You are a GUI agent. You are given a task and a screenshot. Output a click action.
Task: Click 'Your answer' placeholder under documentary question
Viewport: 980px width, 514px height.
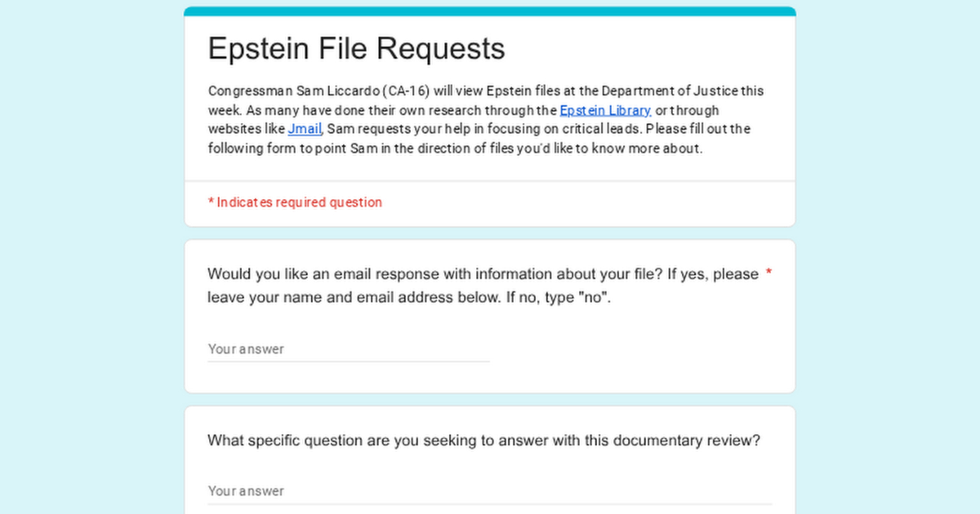[246, 491]
